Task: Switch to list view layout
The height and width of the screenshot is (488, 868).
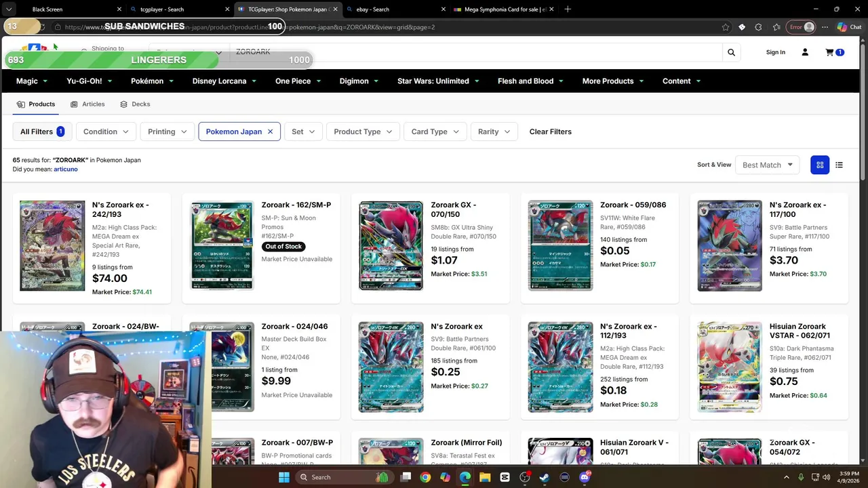Action: click(839, 165)
